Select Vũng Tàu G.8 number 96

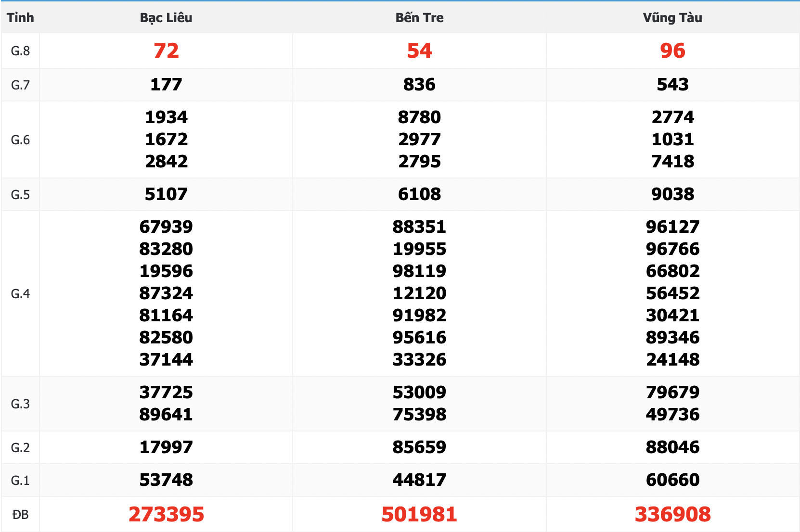tap(672, 51)
